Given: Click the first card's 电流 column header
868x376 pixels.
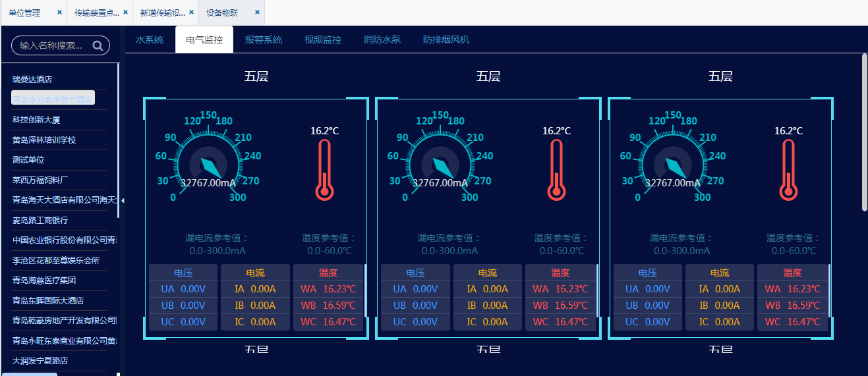Looking at the screenshot, I should pyautogui.click(x=256, y=273).
